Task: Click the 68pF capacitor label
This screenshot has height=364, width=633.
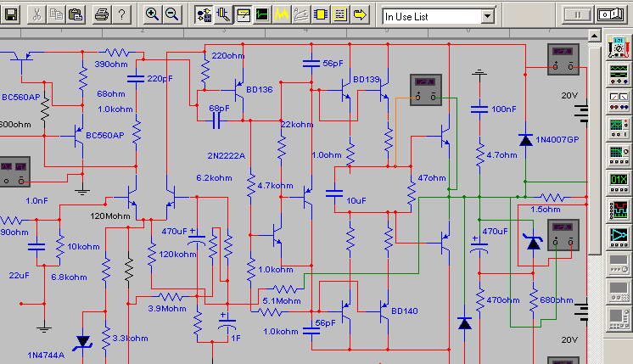Action: click(219, 109)
